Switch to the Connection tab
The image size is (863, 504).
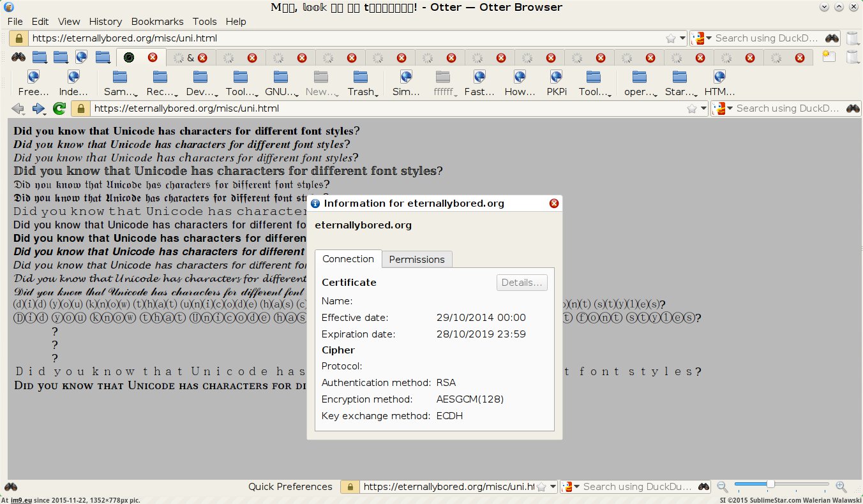coord(348,259)
